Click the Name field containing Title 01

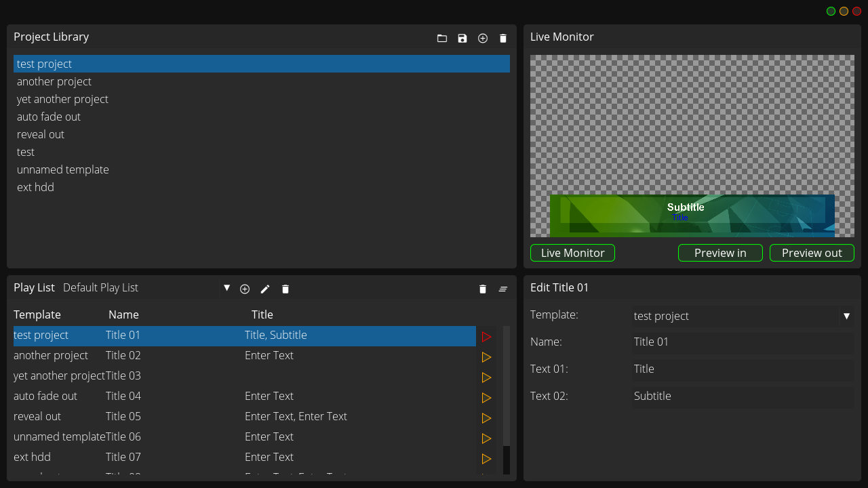[x=743, y=342]
